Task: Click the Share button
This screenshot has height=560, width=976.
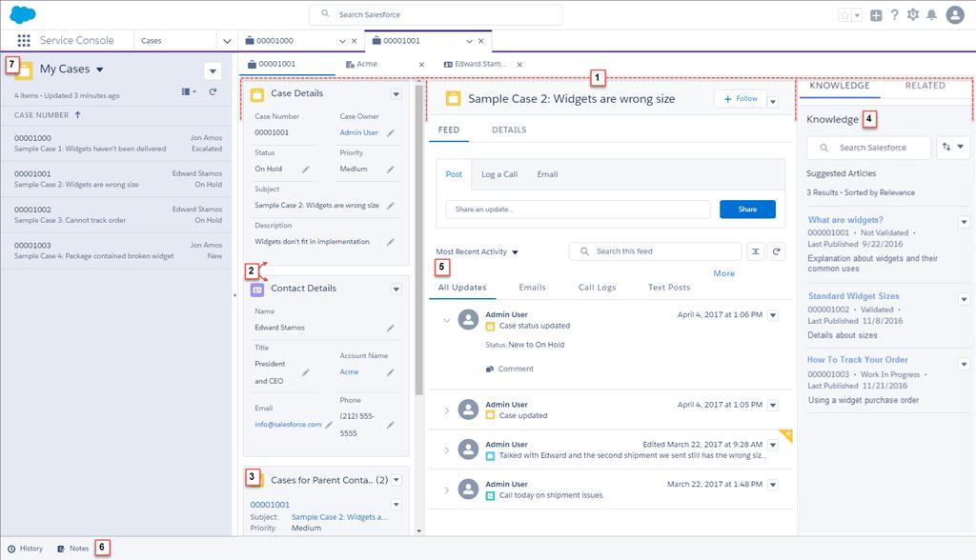Action: (x=747, y=210)
